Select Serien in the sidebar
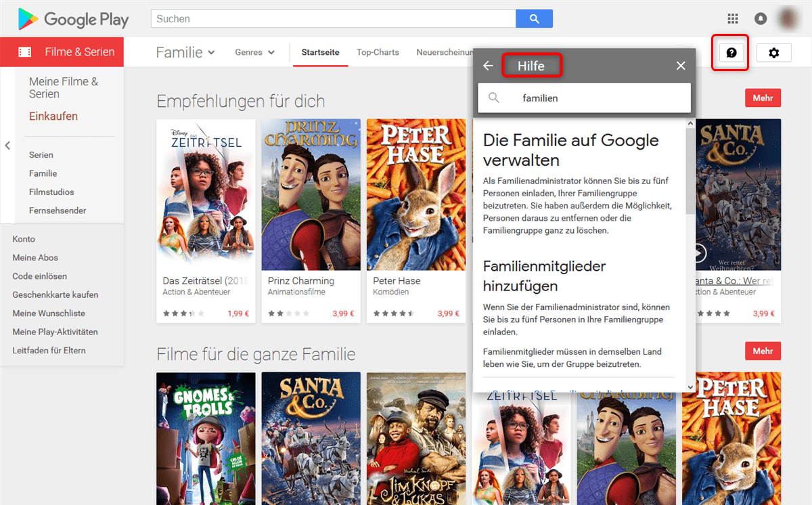This screenshot has height=505, width=812. pos(41,155)
